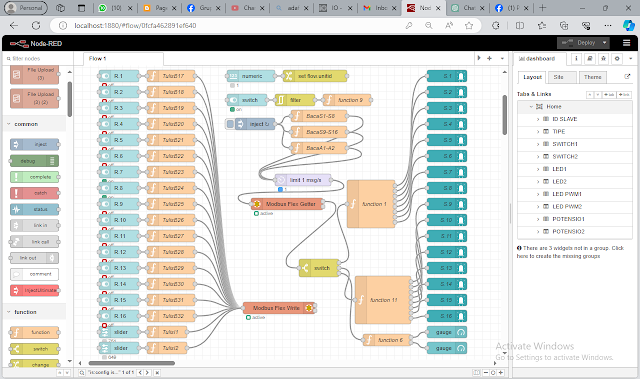640x379 pixels.
Task: Expand the TIPE group
Action: [x=538, y=132]
